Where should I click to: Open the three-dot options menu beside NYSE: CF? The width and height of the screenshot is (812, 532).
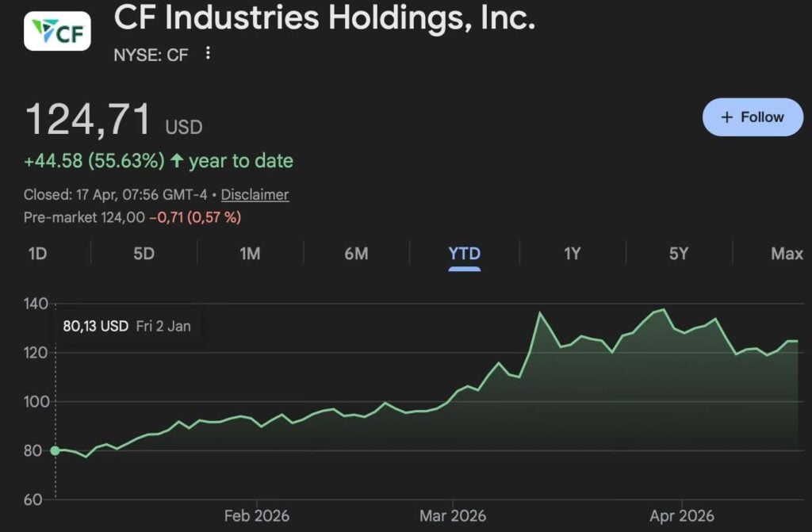pyautogui.click(x=208, y=53)
